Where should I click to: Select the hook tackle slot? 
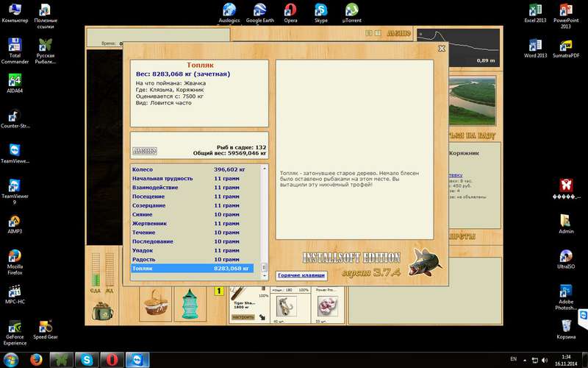pos(287,305)
